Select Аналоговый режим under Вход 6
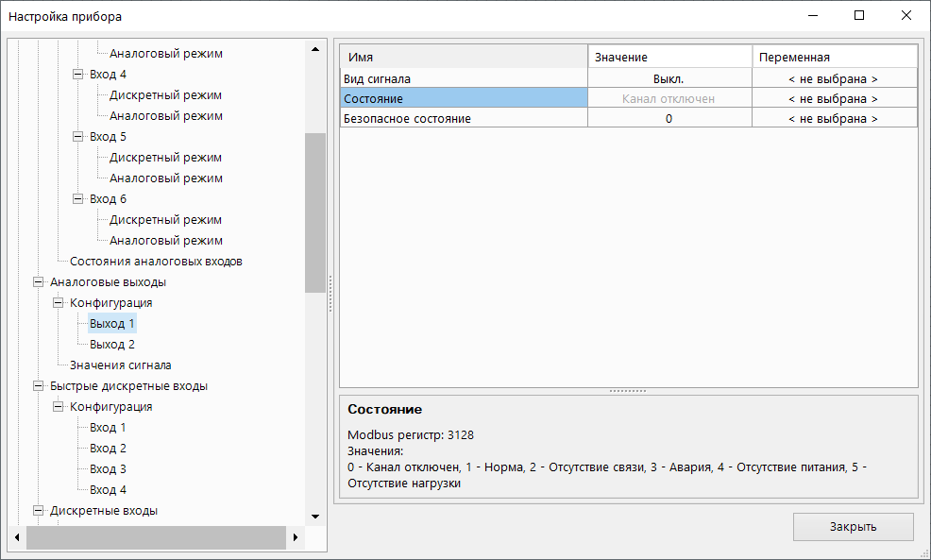Viewport: 931px width, 560px height. pyautogui.click(x=165, y=241)
